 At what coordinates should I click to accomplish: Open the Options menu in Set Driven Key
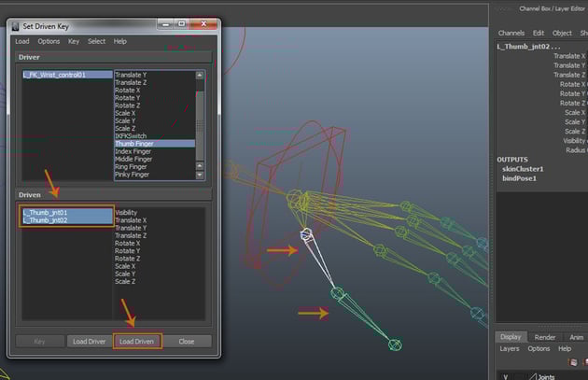tap(49, 41)
